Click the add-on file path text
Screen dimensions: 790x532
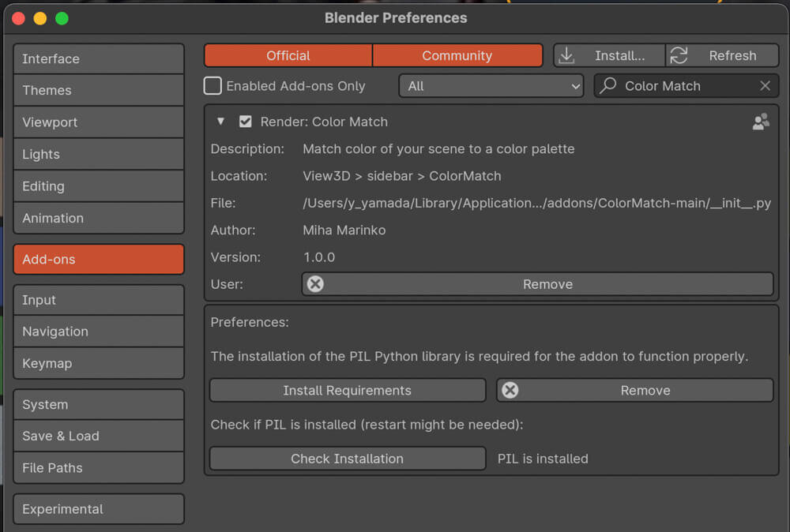536,203
